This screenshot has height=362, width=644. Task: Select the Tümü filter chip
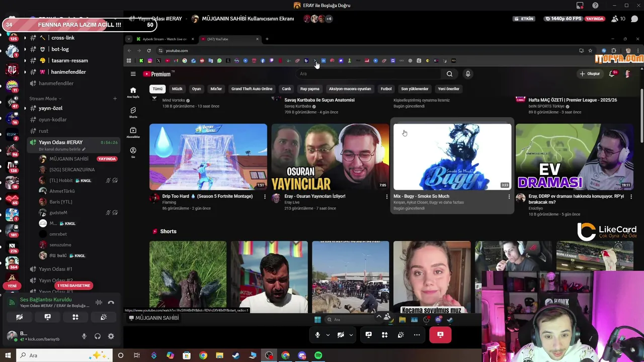click(157, 89)
